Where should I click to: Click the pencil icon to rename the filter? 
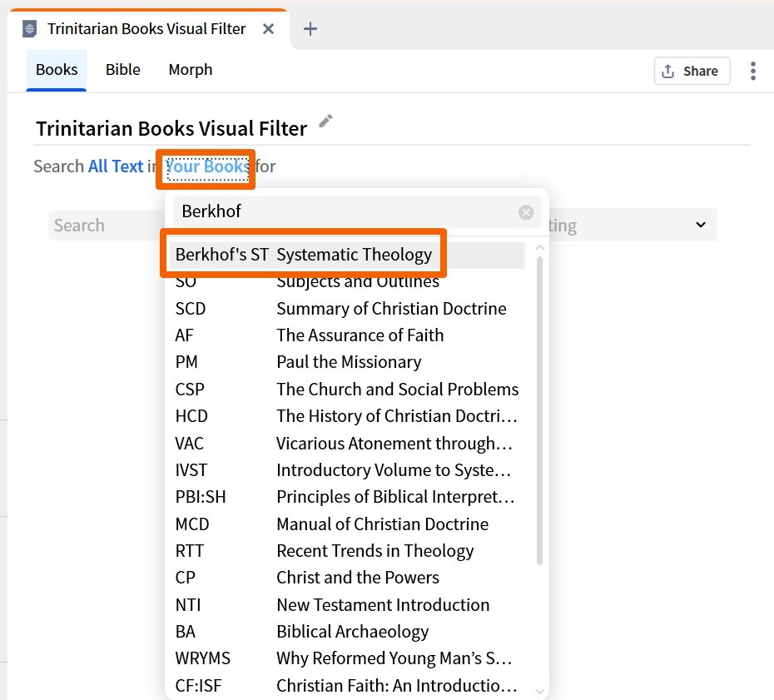pos(325,121)
